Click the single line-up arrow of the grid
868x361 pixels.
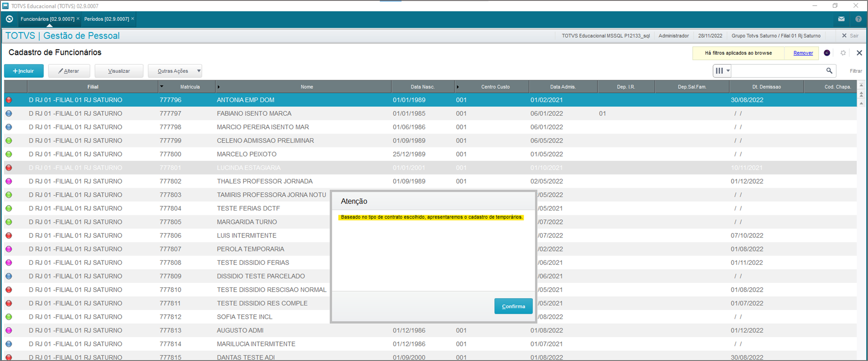click(862, 103)
